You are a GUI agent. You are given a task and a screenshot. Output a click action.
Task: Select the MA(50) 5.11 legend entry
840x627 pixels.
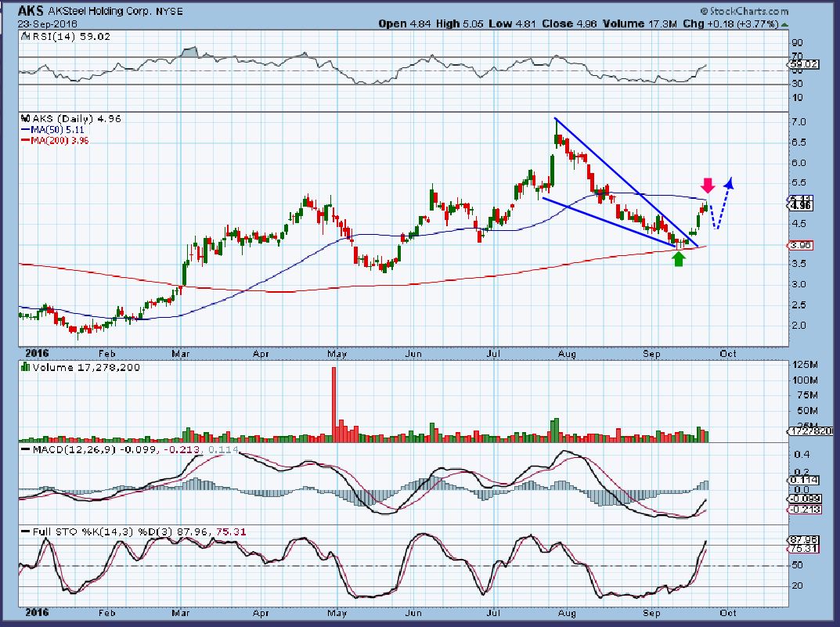pos(52,130)
